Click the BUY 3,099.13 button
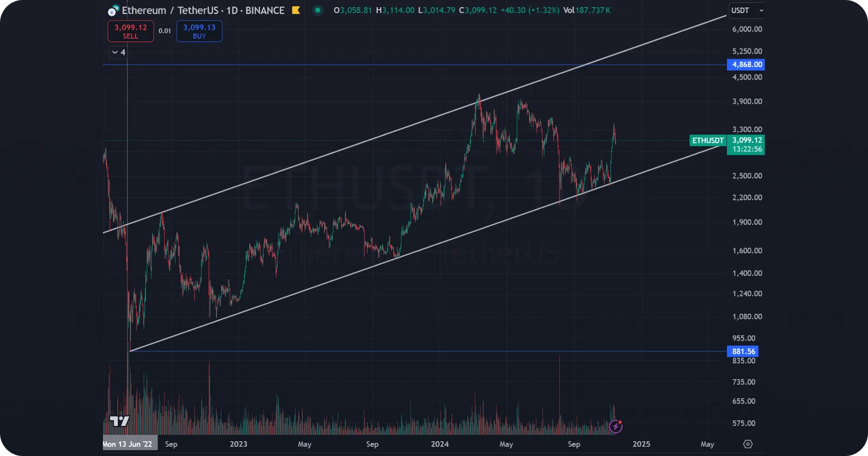This screenshot has height=456, width=868. pos(199,31)
